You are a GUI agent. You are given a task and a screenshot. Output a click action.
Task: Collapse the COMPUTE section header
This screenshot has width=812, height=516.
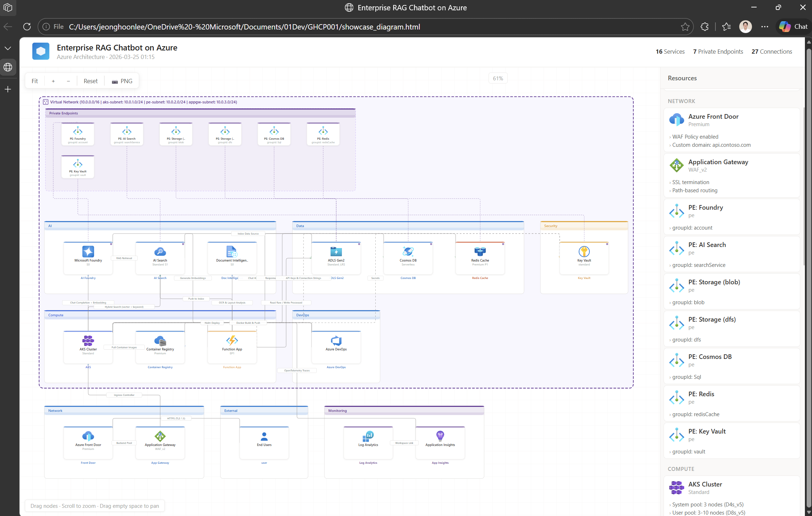pos(681,469)
